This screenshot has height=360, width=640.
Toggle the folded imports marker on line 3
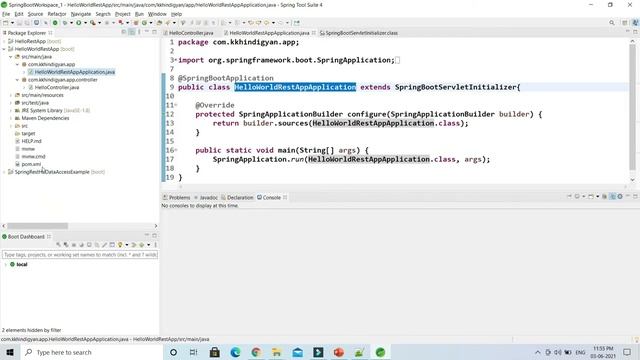coord(176,60)
